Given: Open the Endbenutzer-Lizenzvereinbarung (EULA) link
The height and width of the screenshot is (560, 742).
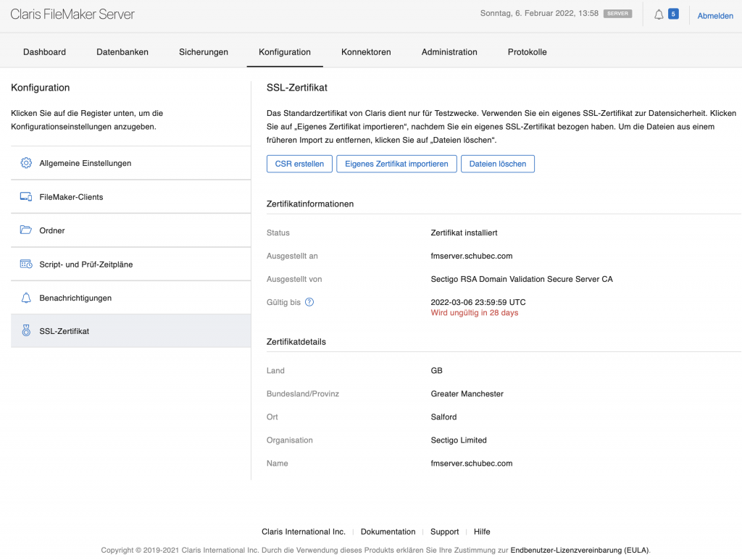Looking at the screenshot, I should click(580, 550).
